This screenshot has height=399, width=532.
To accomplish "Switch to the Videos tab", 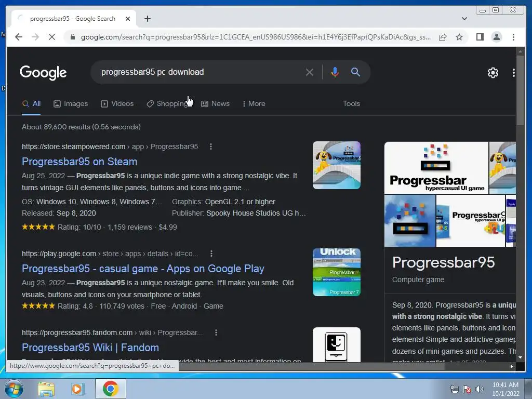I will coord(117,103).
